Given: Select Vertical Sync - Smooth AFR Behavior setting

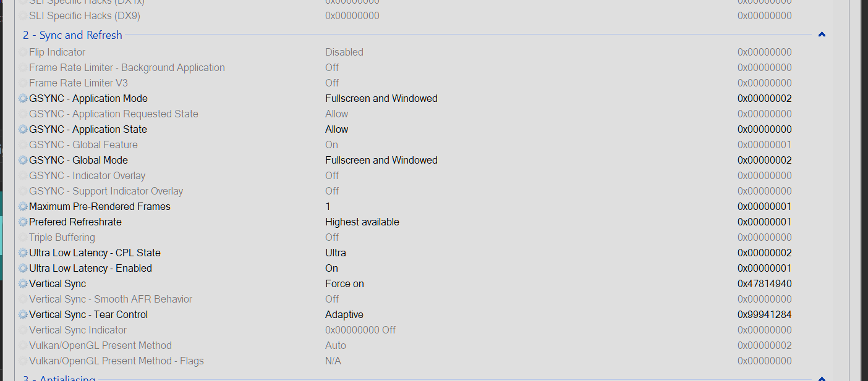Looking at the screenshot, I should pos(111,299).
